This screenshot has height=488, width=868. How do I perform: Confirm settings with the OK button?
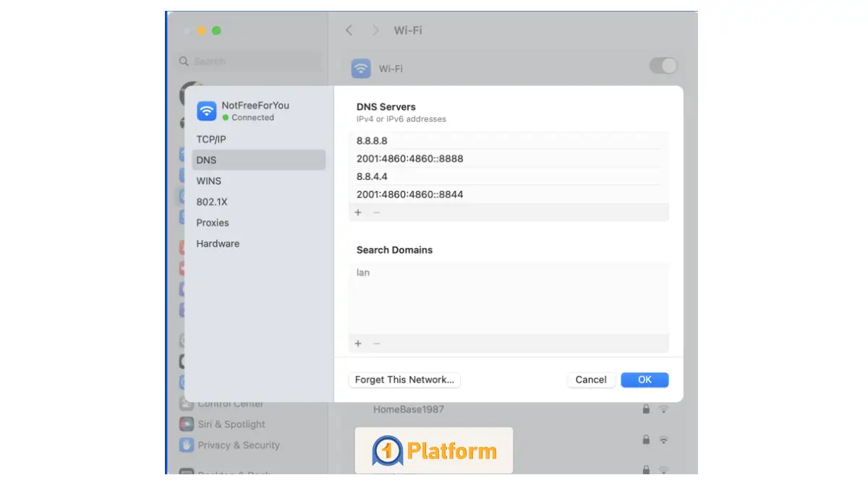(644, 380)
